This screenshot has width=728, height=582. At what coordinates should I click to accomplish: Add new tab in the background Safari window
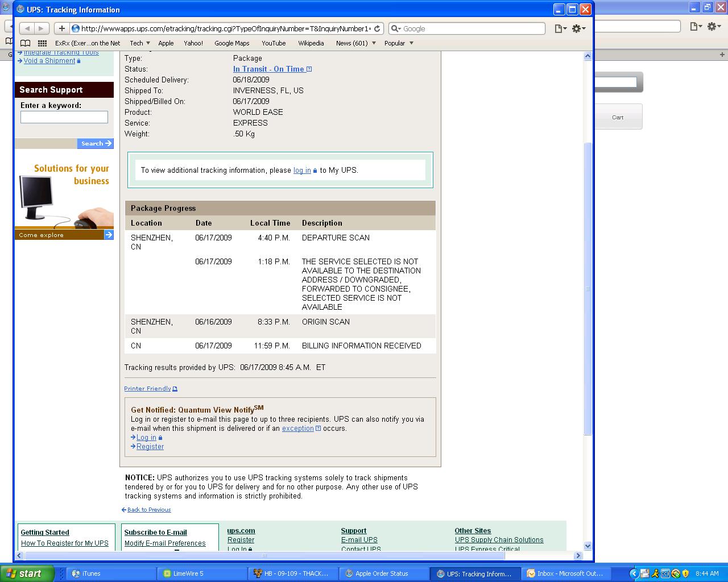[722, 55]
